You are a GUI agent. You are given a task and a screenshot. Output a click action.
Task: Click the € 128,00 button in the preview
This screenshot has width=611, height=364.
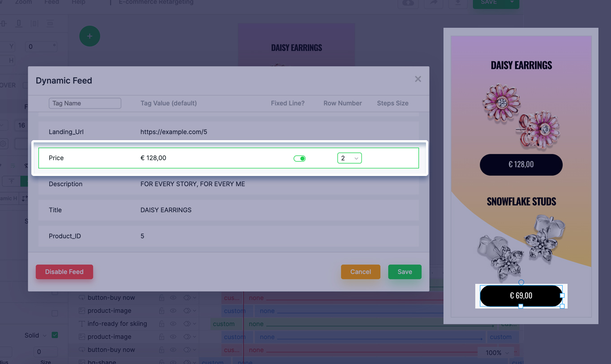521,165
